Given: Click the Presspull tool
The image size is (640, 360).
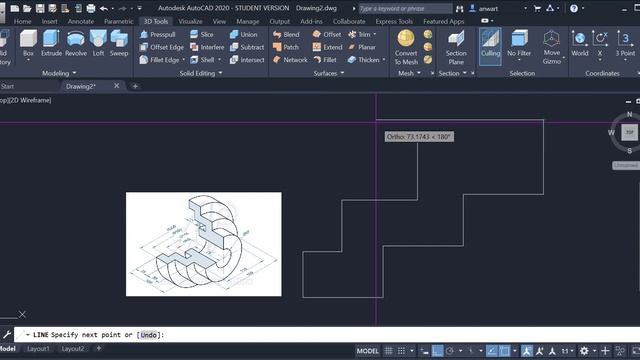Looking at the screenshot, I should click(158, 35).
